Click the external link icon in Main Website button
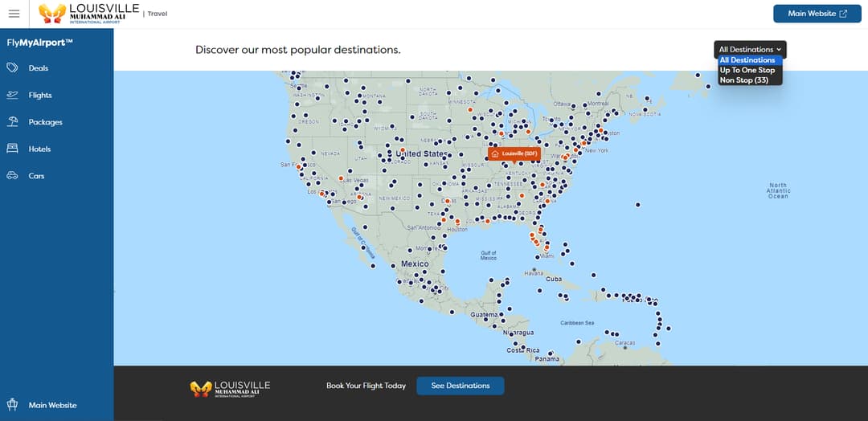Screen dimensions: 868x421 [x=843, y=14]
